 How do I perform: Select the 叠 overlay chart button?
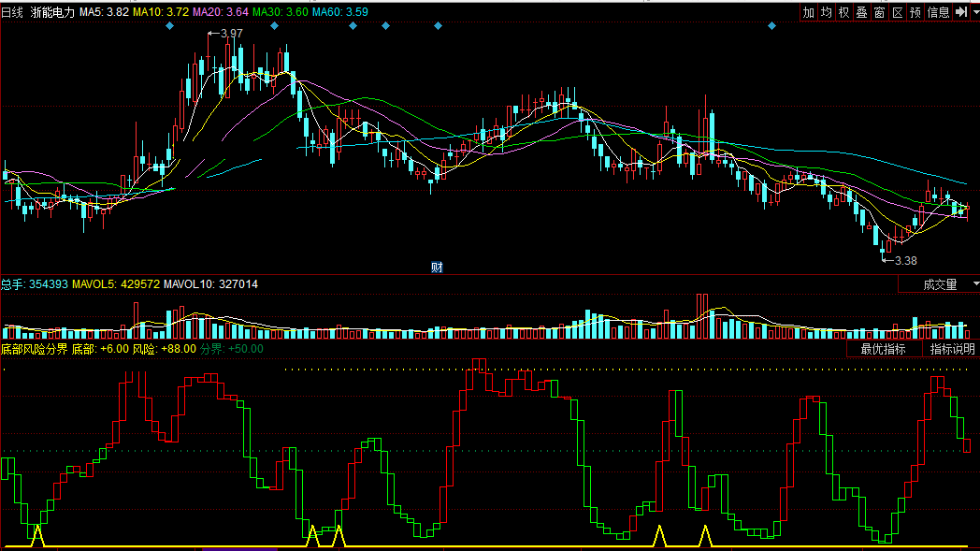click(862, 12)
